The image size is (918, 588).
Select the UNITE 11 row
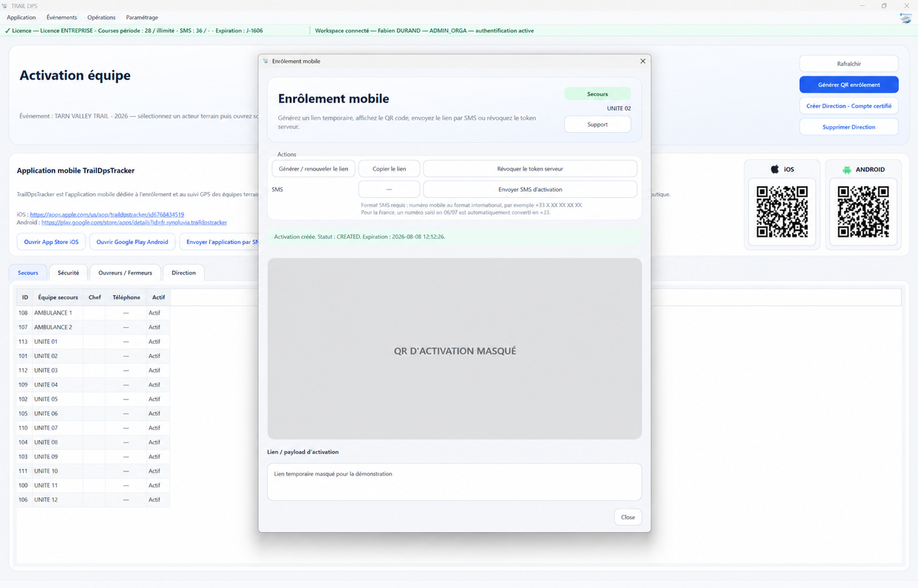tap(93, 485)
